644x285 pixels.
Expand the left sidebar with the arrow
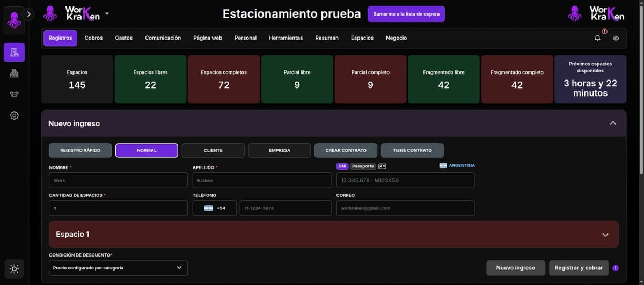coord(29,15)
